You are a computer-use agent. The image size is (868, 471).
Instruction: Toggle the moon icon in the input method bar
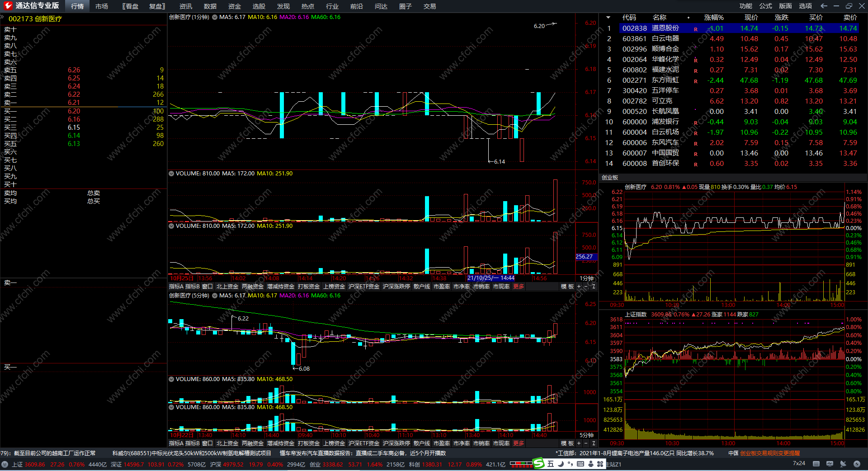pos(561,464)
